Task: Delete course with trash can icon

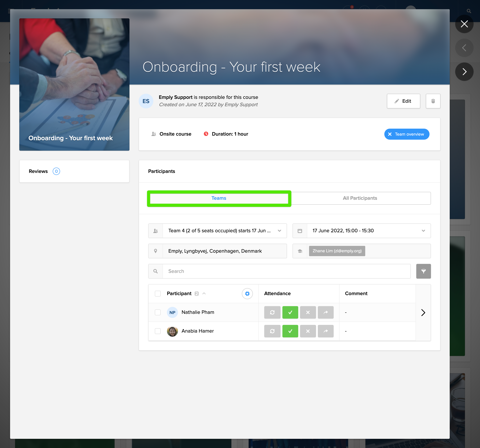Action: (433, 101)
